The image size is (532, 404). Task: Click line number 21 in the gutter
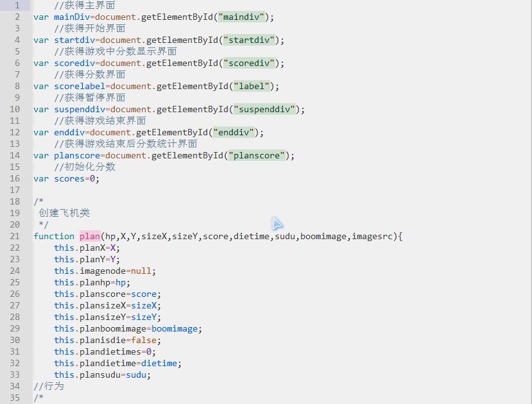pos(15,236)
